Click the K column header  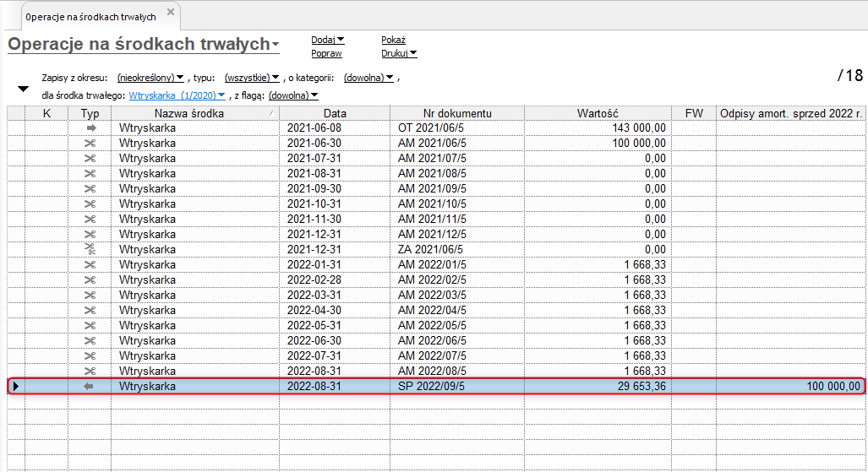[x=46, y=113]
